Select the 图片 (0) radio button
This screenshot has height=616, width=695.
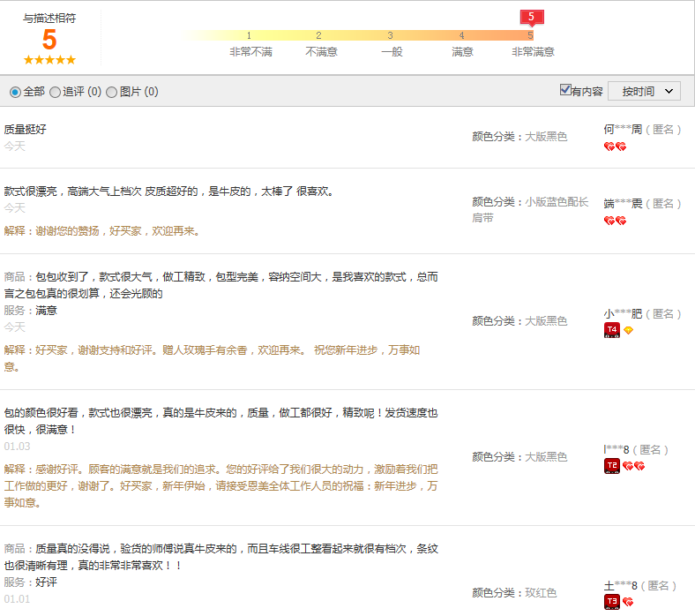112,93
